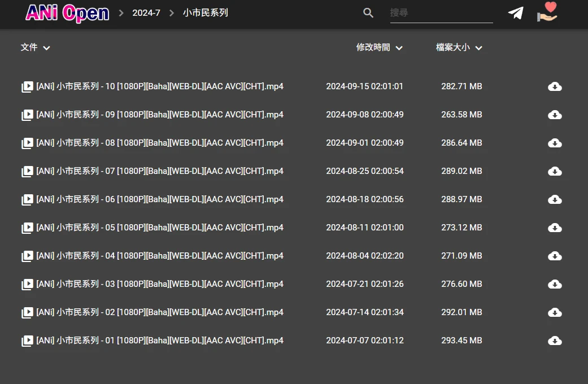Open 小市民系列 episode 08 file
Viewport: 588px width, 384px height.
pos(160,143)
